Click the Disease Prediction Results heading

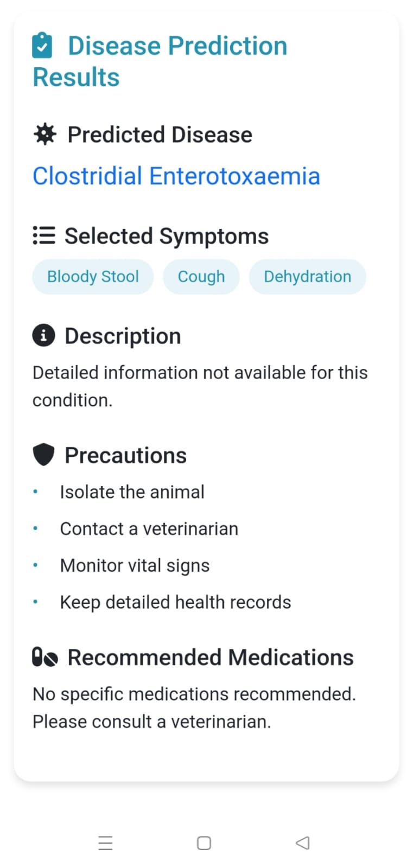click(x=160, y=61)
